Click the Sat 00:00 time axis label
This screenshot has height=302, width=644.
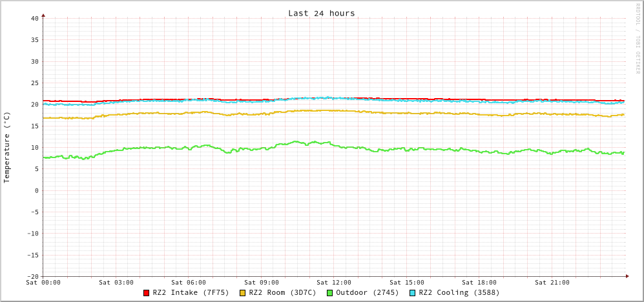[x=43, y=282]
